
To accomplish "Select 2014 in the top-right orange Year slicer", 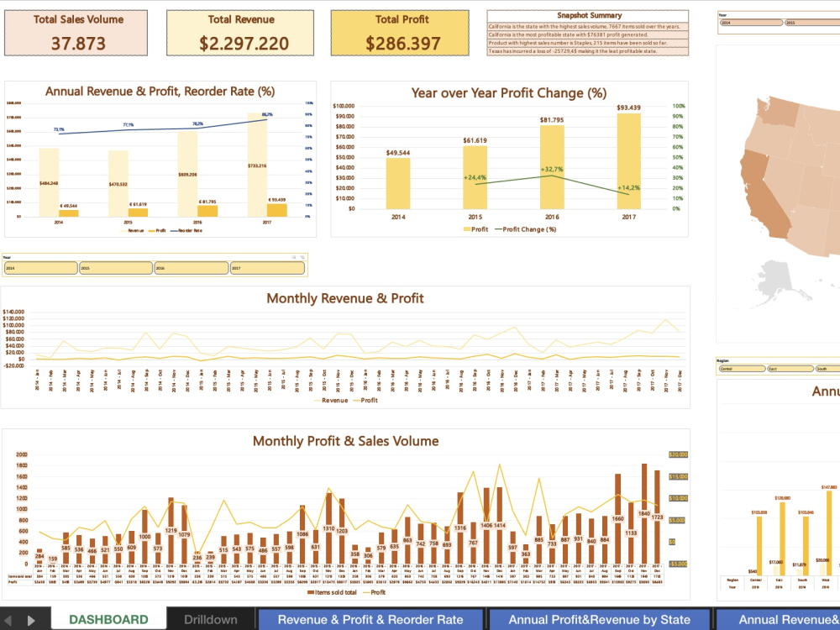I will coord(751,23).
